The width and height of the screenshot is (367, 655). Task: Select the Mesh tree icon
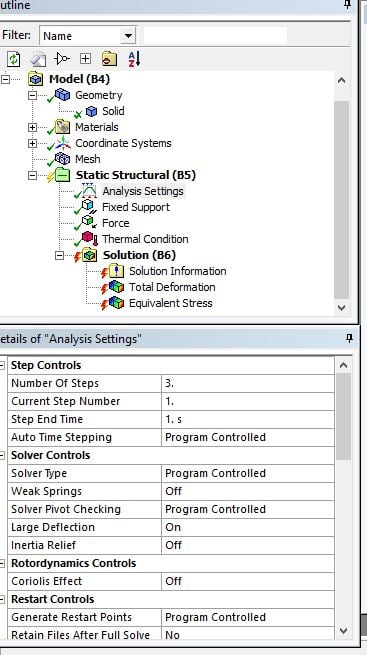pos(63,159)
